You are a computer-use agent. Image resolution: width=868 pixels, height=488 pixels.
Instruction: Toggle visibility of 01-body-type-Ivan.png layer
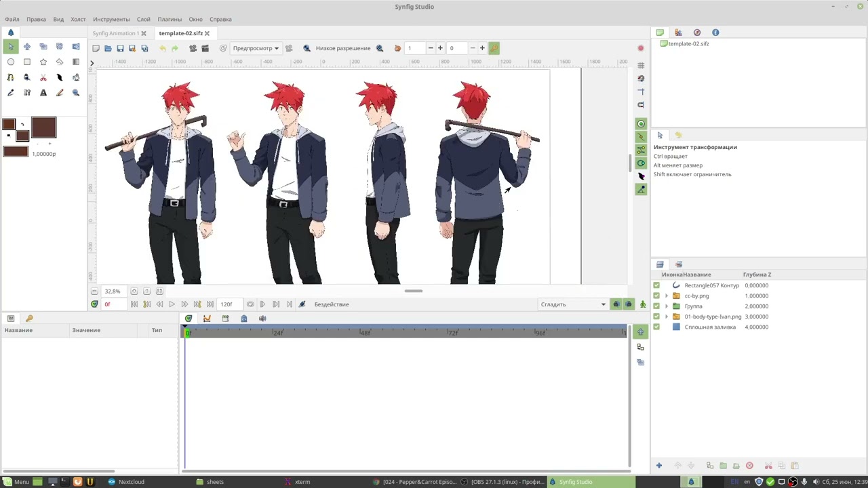click(x=656, y=317)
